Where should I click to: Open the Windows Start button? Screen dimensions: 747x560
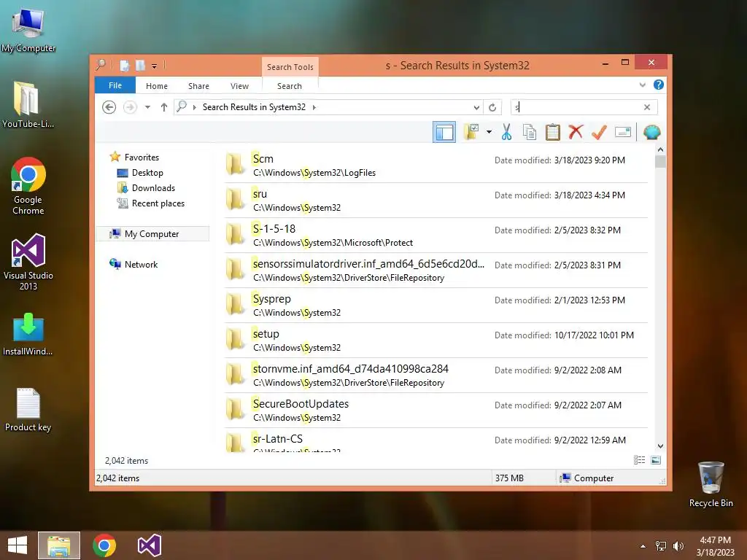coord(18,545)
